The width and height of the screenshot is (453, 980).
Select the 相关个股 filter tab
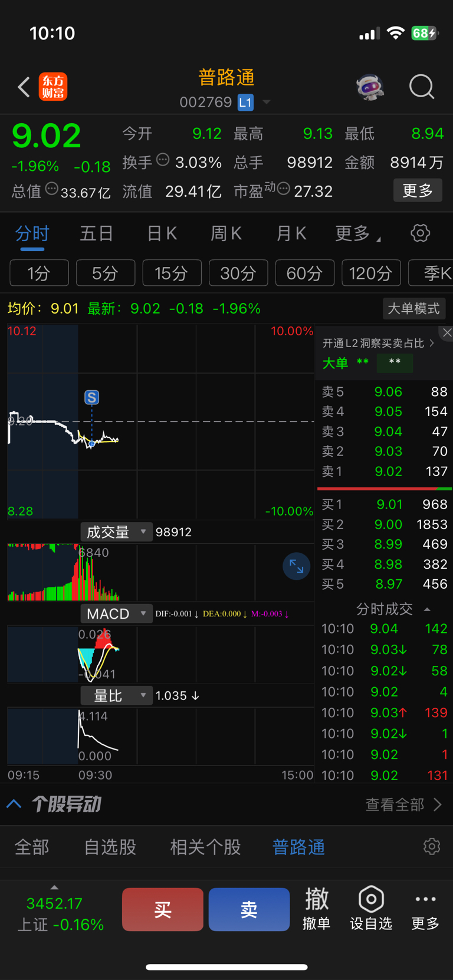click(205, 847)
